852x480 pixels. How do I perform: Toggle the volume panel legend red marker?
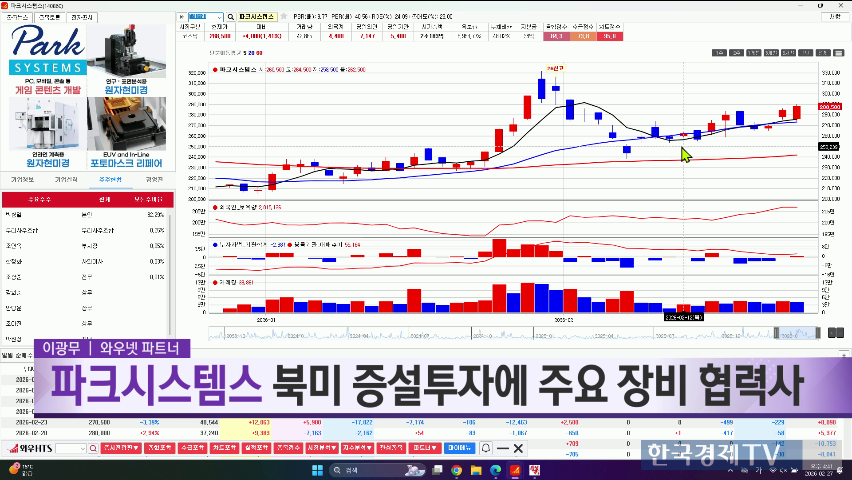pyautogui.click(x=214, y=282)
